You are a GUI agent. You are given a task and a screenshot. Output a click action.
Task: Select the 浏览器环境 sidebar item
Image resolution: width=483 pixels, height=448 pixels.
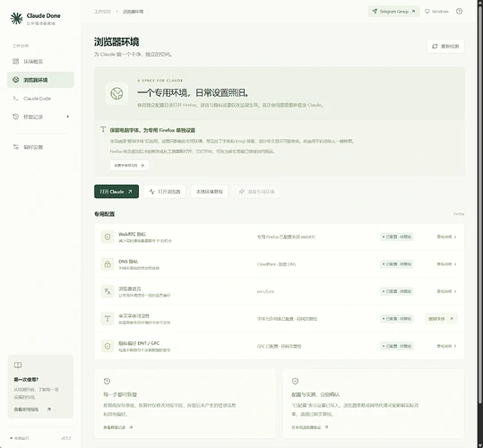(40, 80)
